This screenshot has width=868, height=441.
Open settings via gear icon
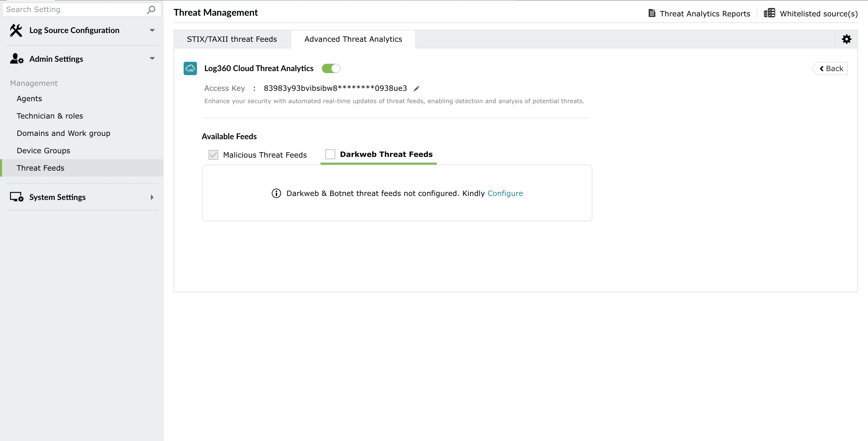coord(846,39)
